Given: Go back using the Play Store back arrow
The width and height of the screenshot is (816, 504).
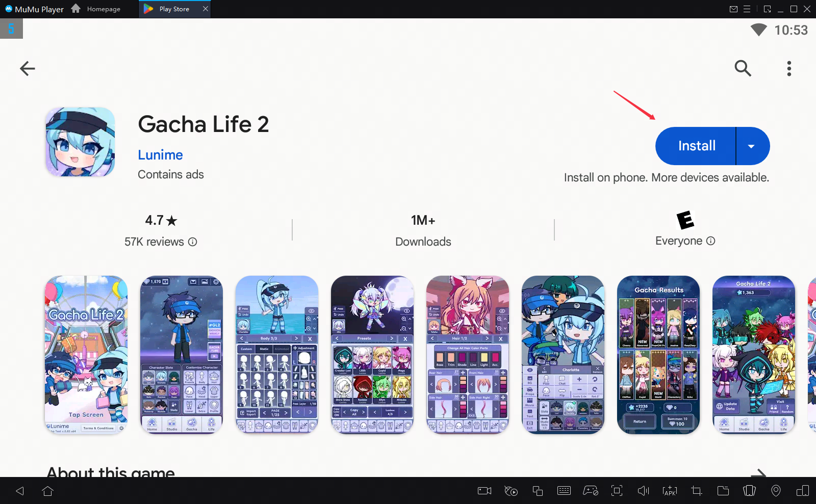Looking at the screenshot, I should pos(28,68).
